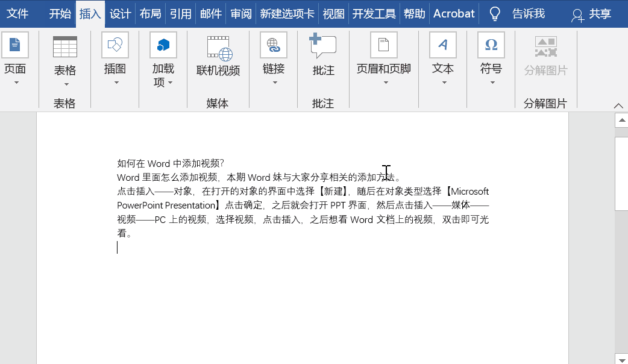The height and width of the screenshot is (364, 628).
Task: Expand the 加载项 dropdown arrow
Action: point(171,83)
